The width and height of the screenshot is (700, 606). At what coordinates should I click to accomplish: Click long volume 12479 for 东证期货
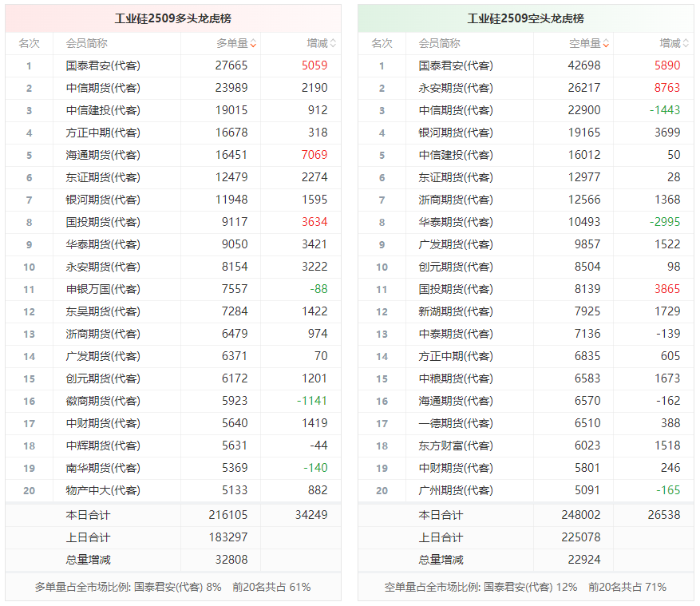coord(231,177)
